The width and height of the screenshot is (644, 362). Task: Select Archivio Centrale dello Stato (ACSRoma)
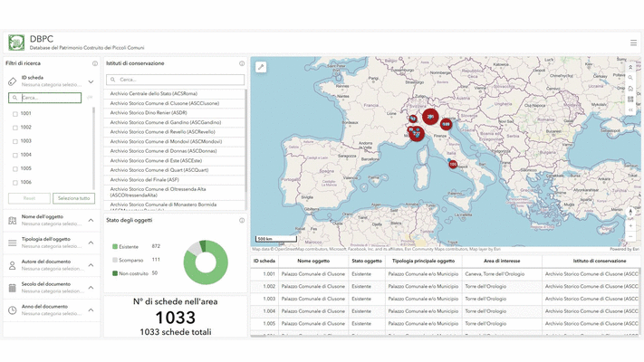click(174, 93)
